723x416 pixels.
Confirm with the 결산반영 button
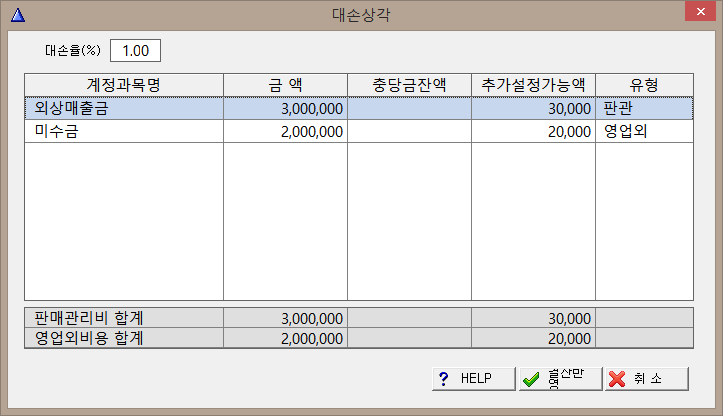(x=560, y=379)
